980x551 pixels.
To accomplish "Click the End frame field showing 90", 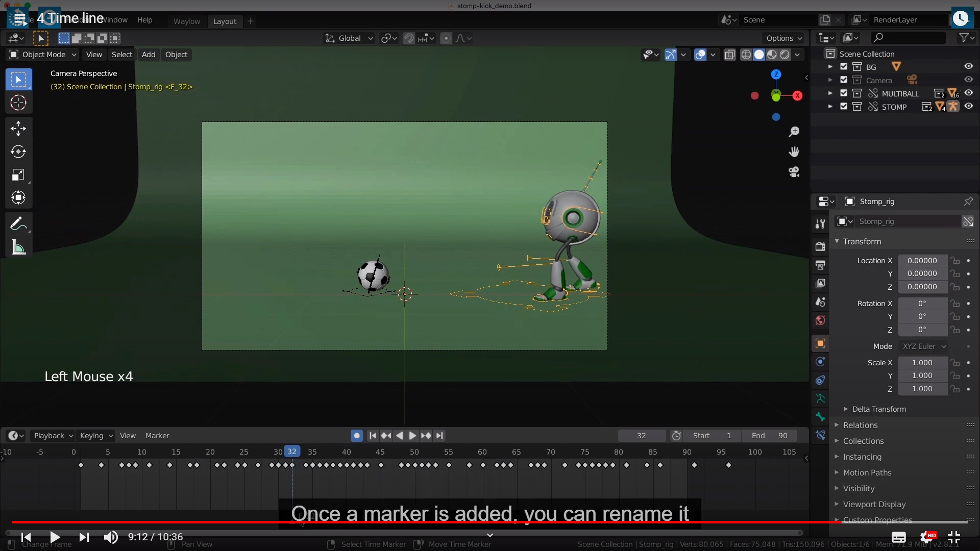I will (x=770, y=436).
